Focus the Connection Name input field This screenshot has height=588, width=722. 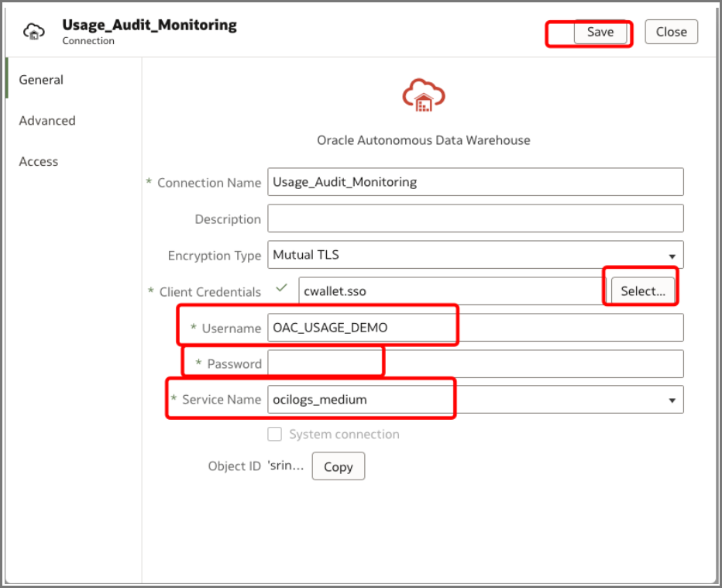pyautogui.click(x=475, y=182)
